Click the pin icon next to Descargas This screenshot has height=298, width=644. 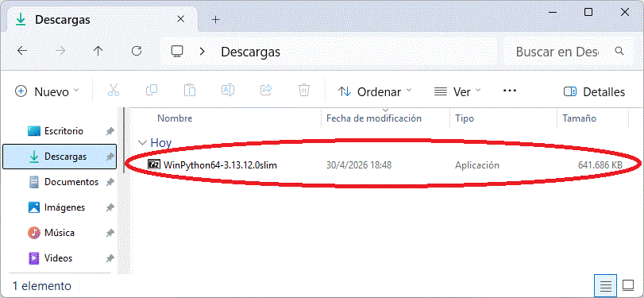[110, 157]
